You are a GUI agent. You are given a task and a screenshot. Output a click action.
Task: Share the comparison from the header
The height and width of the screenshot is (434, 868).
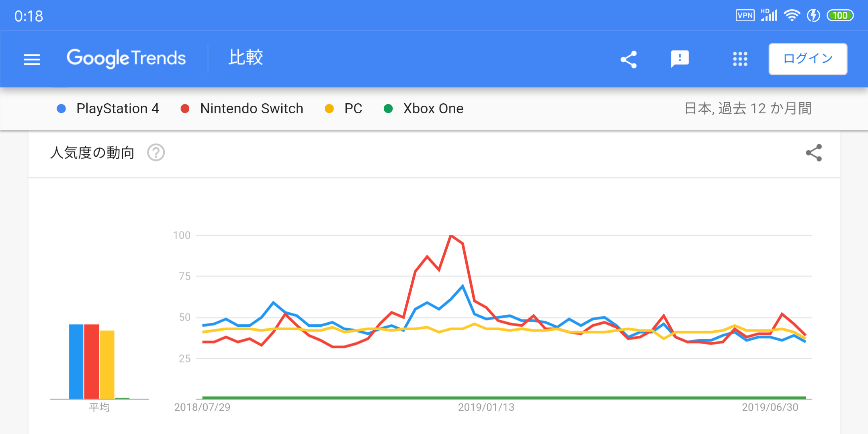coord(628,59)
